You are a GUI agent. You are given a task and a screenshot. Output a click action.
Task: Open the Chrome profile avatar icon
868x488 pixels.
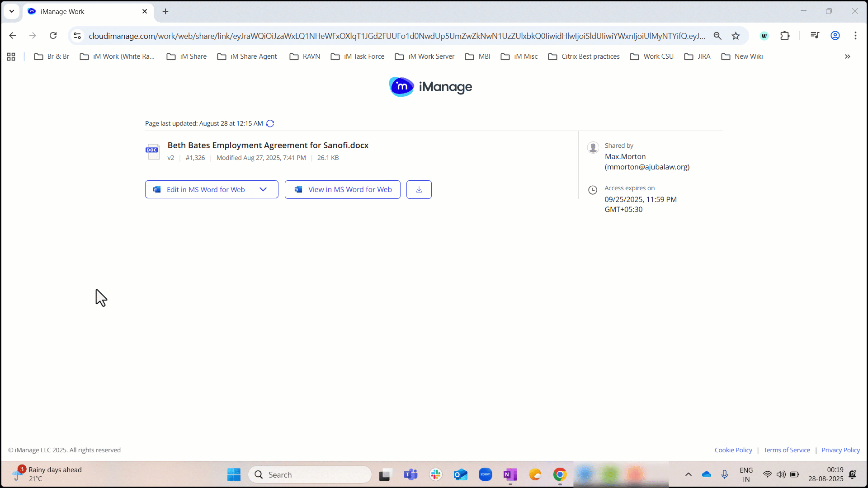pos(835,36)
